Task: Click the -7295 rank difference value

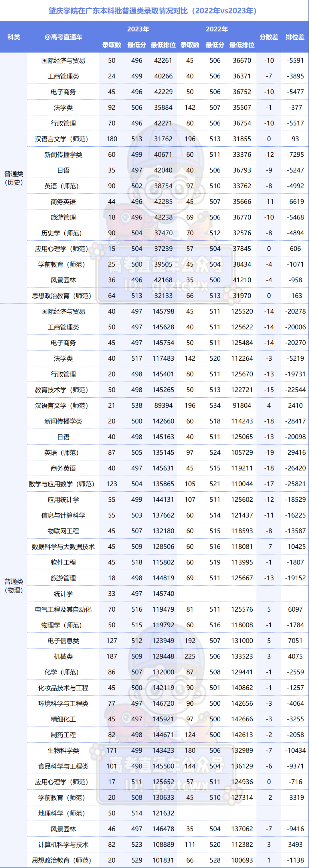Action: 295,155
